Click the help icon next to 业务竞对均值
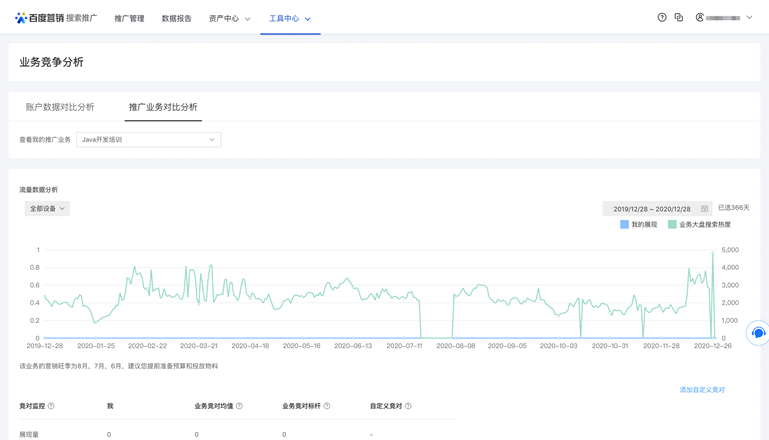769x440 pixels. click(239, 406)
